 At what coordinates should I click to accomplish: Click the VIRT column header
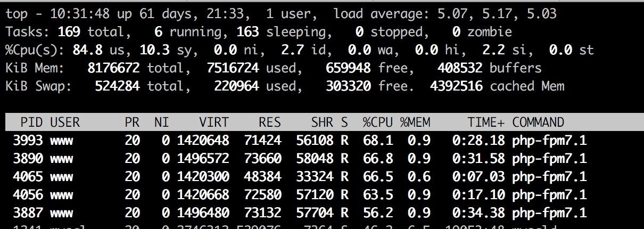pyautogui.click(x=214, y=122)
